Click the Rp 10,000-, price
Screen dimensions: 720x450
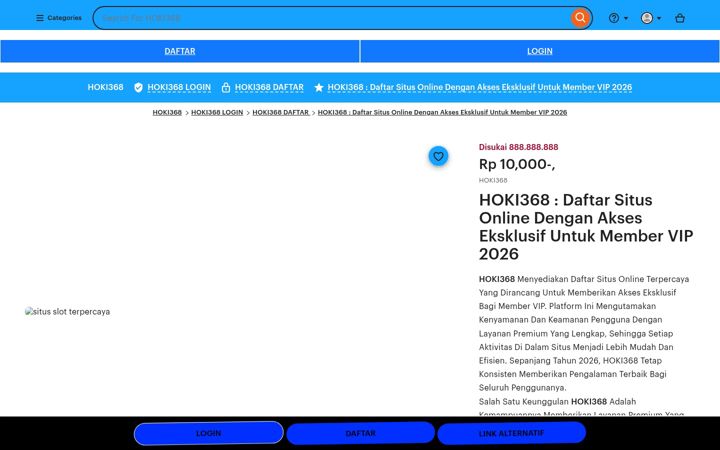click(x=517, y=164)
